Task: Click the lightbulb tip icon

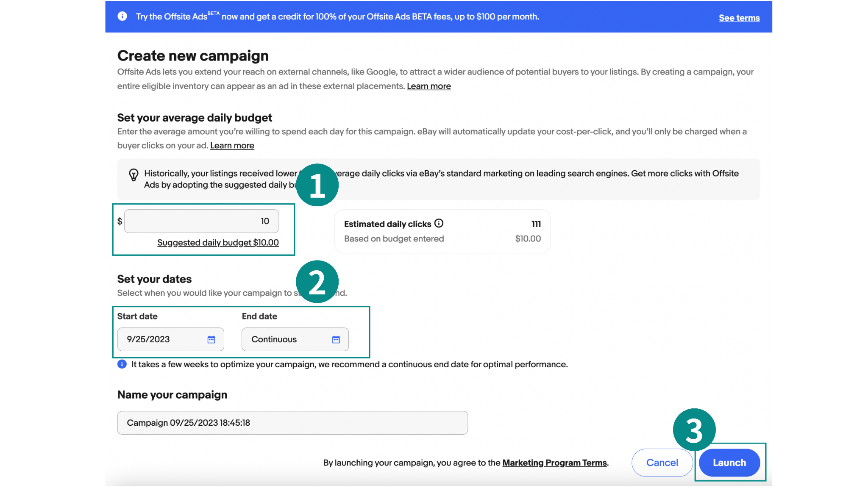Action: pyautogui.click(x=134, y=175)
